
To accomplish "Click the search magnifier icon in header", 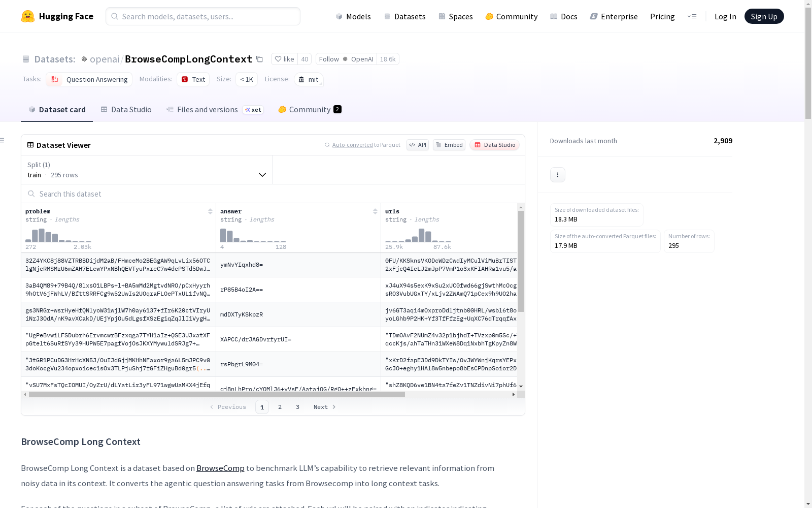I will pos(115,16).
